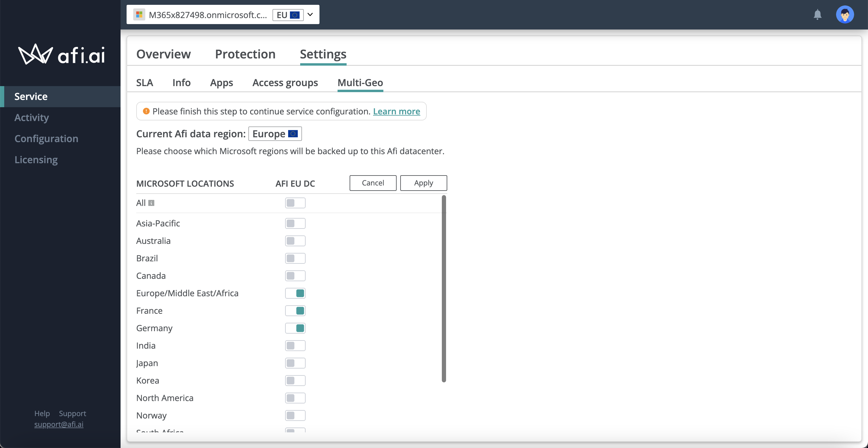Image resolution: width=868 pixels, height=448 pixels.
Task: Switch to the Protection tab
Action: pos(245,54)
